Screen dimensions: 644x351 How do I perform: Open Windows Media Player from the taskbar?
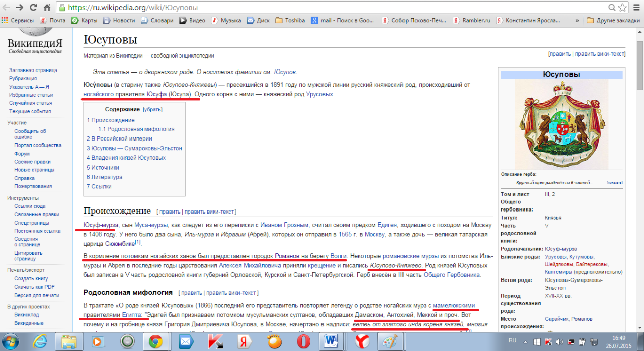click(x=98, y=342)
